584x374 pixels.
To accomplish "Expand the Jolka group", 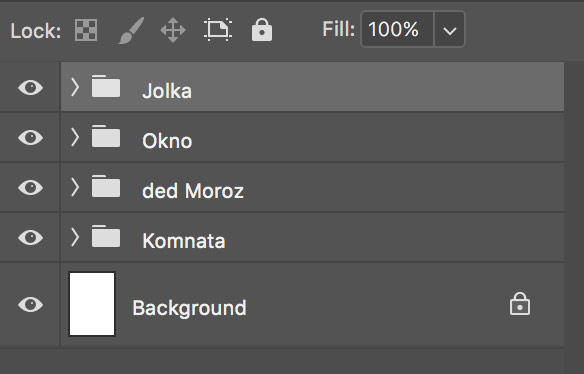I will 75,87.
